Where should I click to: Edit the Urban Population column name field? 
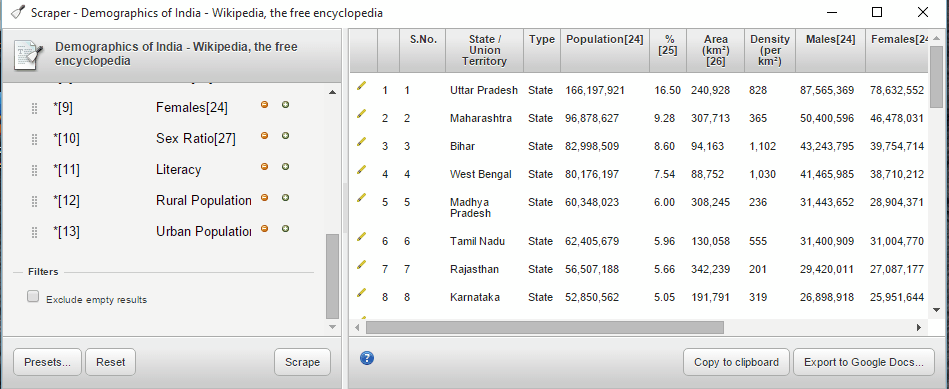pyautogui.click(x=203, y=231)
